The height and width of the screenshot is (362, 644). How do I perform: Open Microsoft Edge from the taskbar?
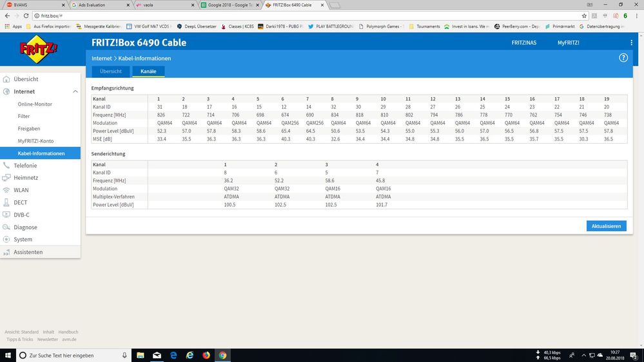(173, 356)
